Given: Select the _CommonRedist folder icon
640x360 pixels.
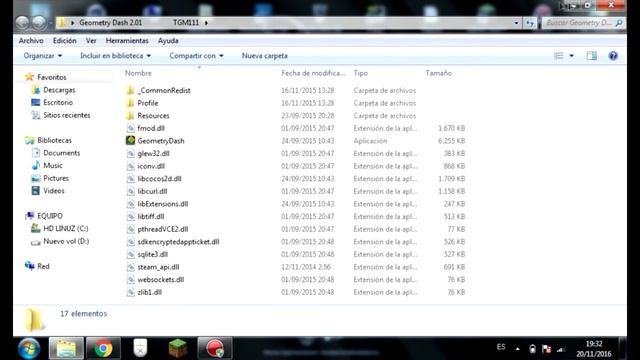Looking at the screenshot, I should point(130,90).
